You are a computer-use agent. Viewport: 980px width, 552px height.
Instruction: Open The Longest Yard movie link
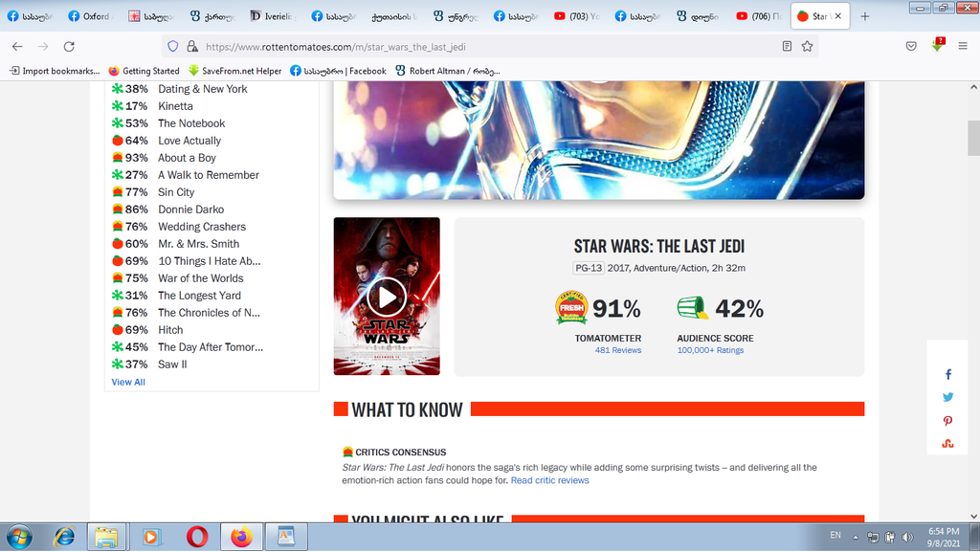click(199, 296)
